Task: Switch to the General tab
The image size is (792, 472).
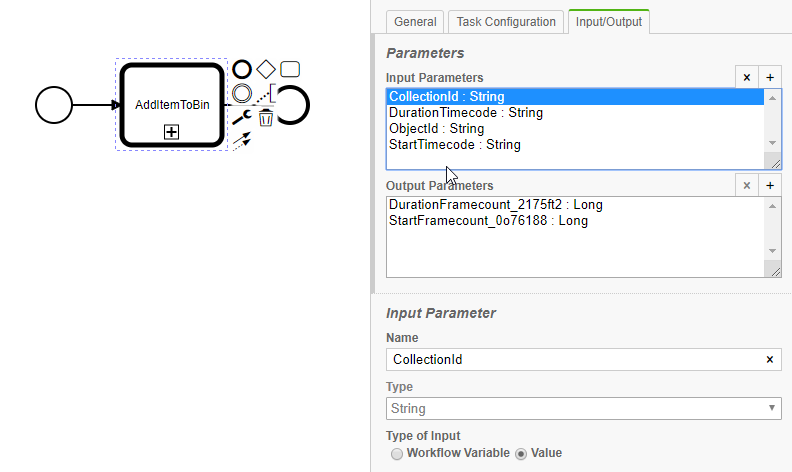Action: (x=414, y=22)
